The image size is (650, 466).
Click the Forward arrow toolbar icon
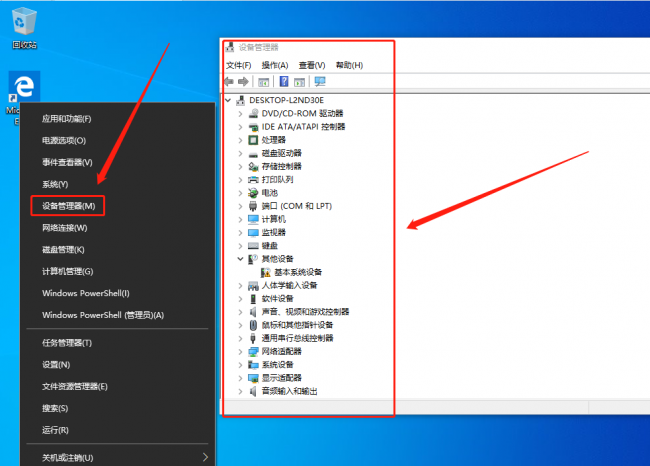point(243,82)
